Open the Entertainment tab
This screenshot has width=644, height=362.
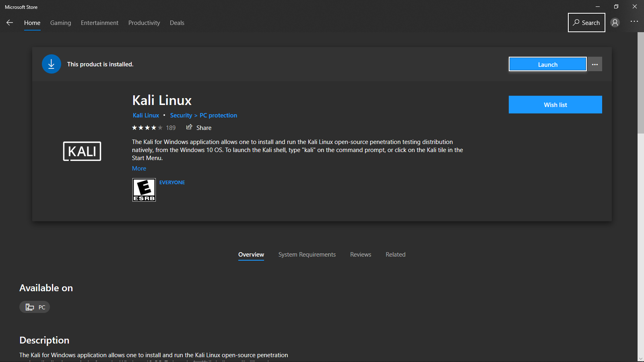point(99,23)
